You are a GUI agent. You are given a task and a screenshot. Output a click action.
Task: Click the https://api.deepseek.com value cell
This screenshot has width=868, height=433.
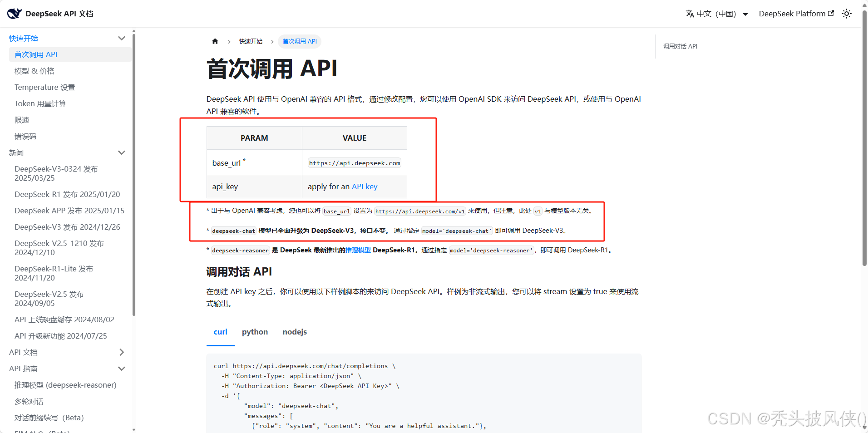tap(355, 163)
